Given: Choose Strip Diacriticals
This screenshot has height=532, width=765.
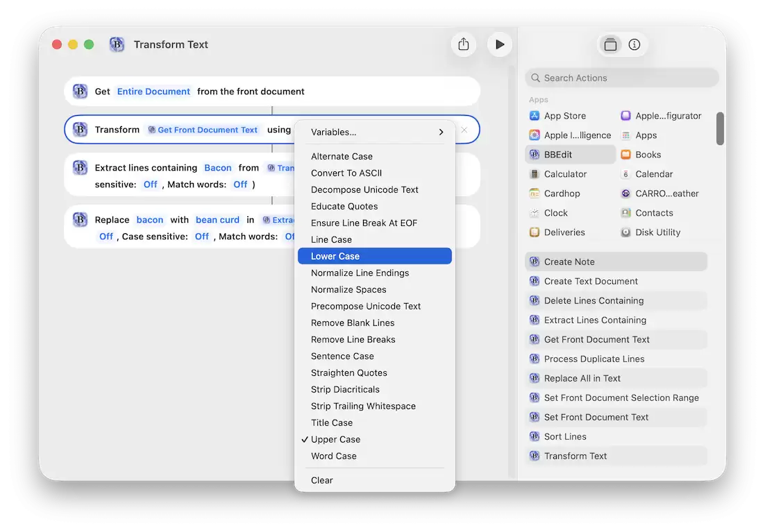Looking at the screenshot, I should pyautogui.click(x=375, y=389).
